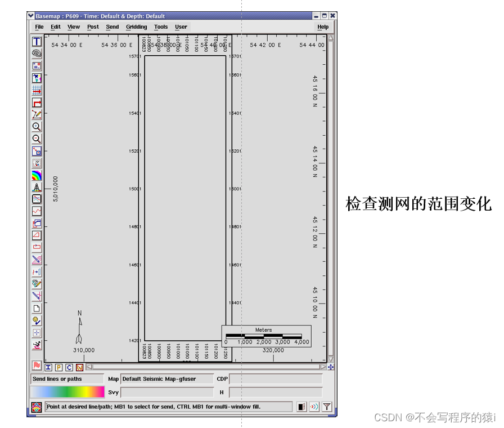This screenshot has width=504, height=428.
Task: Click the color spectrum gradient bar
Action: pyautogui.click(x=67, y=391)
